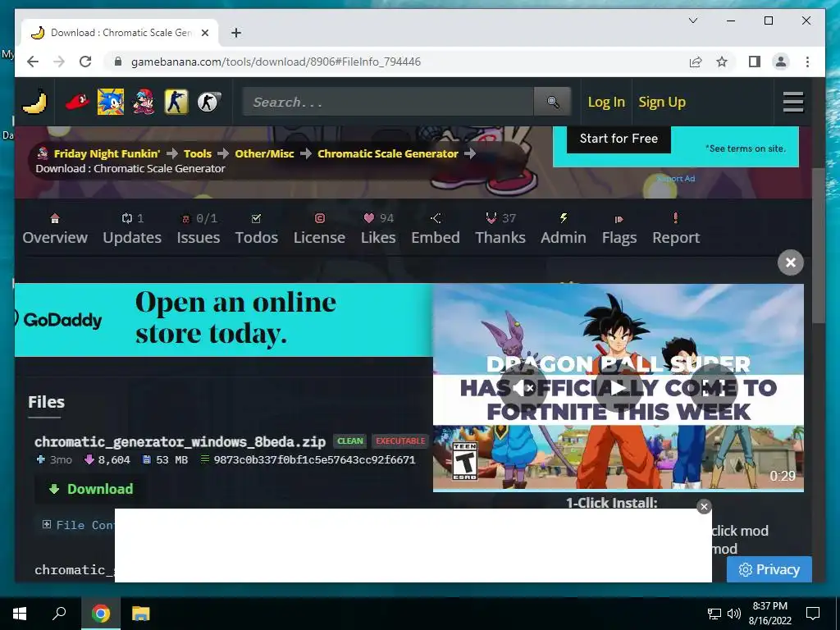Go to Friday Night Funkin' breadcrumb
Viewport: 840px width, 630px height.
click(107, 153)
